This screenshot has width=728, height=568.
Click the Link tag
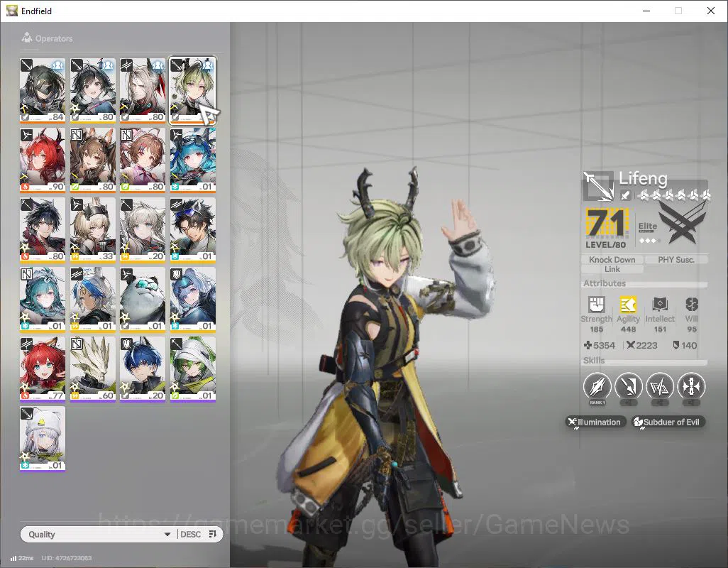pos(612,269)
